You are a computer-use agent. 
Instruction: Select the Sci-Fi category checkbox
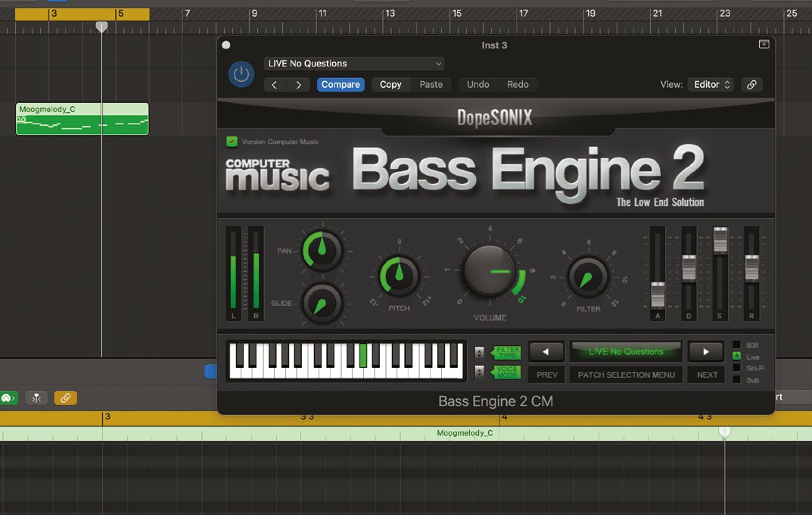[x=736, y=368]
